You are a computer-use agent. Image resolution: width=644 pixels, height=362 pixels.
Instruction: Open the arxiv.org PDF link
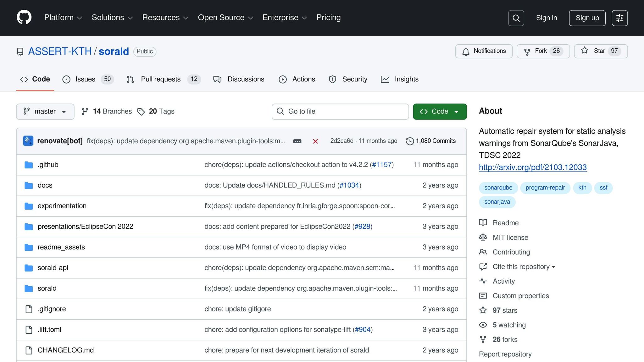tap(533, 167)
